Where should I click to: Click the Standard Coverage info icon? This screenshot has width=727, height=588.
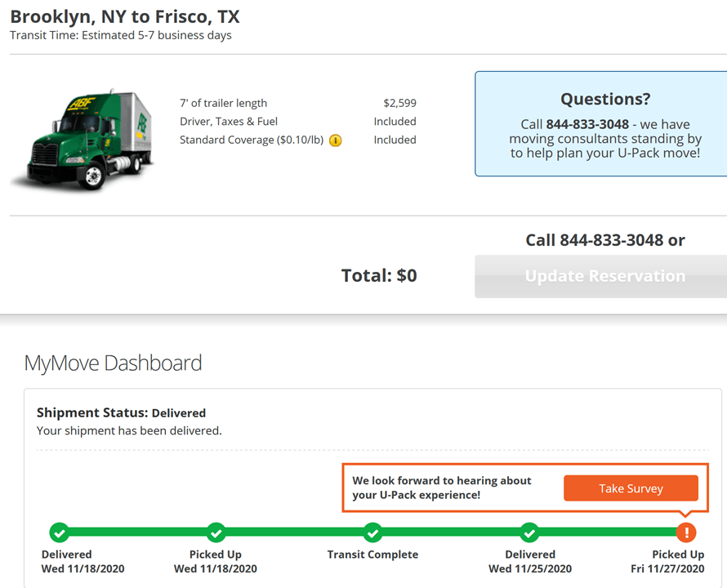(x=336, y=140)
